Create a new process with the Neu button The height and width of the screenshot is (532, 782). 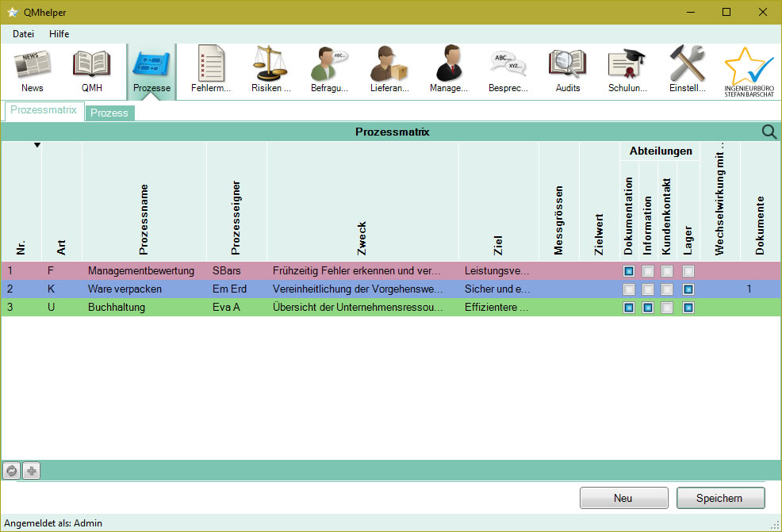pos(623,497)
